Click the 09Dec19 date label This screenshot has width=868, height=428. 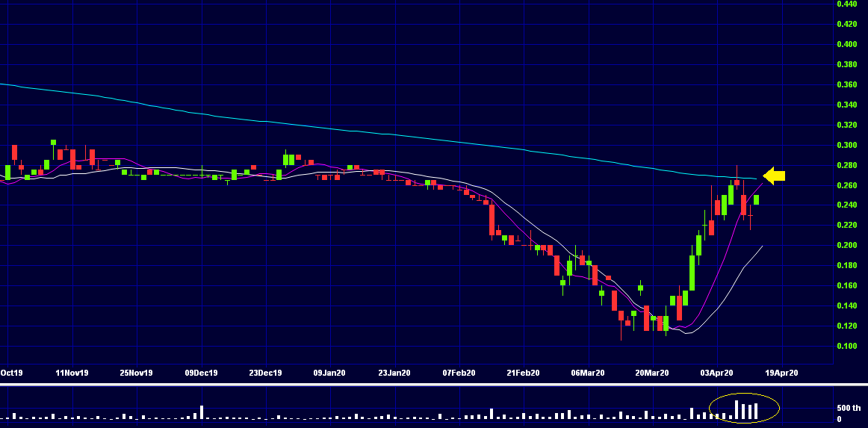click(201, 373)
